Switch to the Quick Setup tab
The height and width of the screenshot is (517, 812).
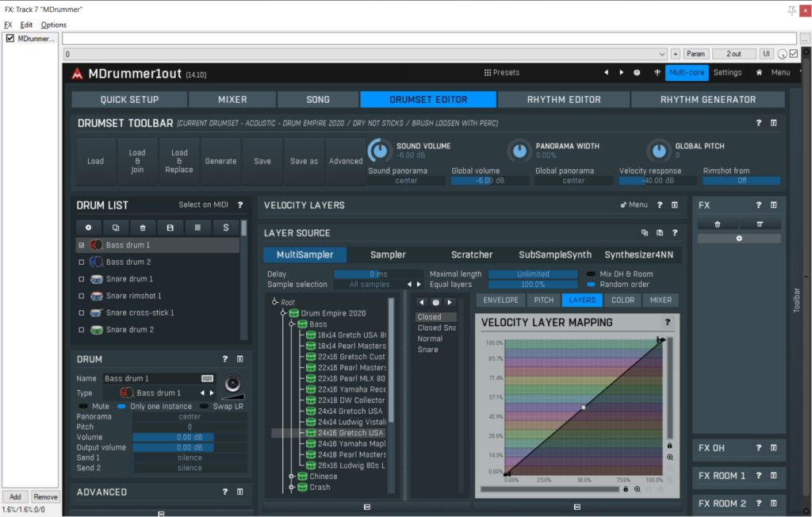tap(129, 99)
